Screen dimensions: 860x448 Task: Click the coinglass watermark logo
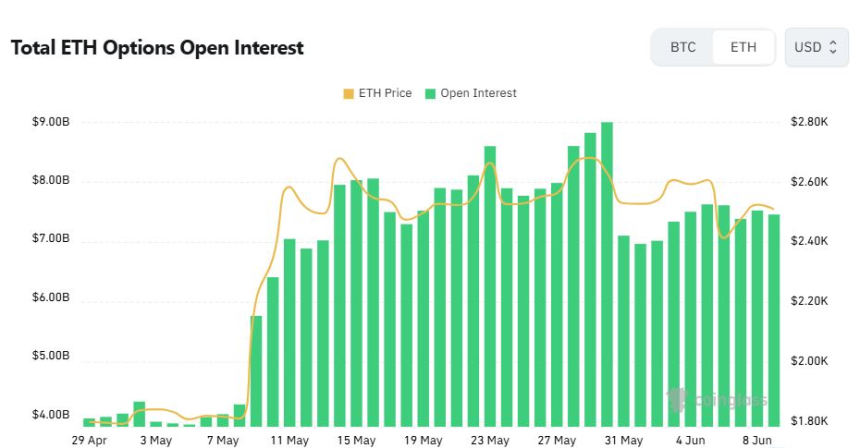click(717, 400)
